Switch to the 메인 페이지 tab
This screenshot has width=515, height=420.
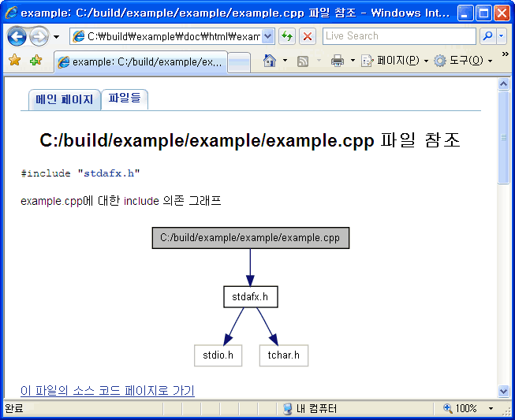(x=64, y=99)
